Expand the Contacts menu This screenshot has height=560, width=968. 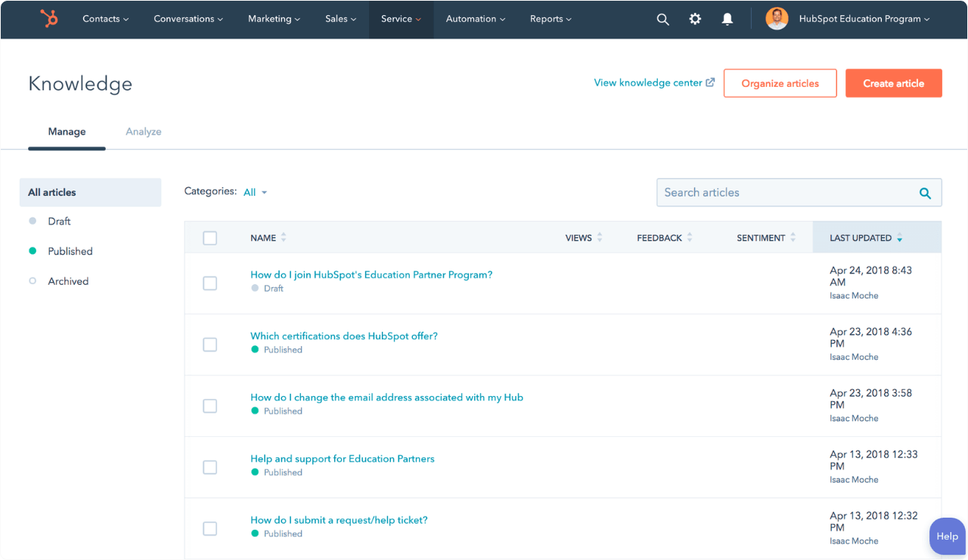pos(105,19)
